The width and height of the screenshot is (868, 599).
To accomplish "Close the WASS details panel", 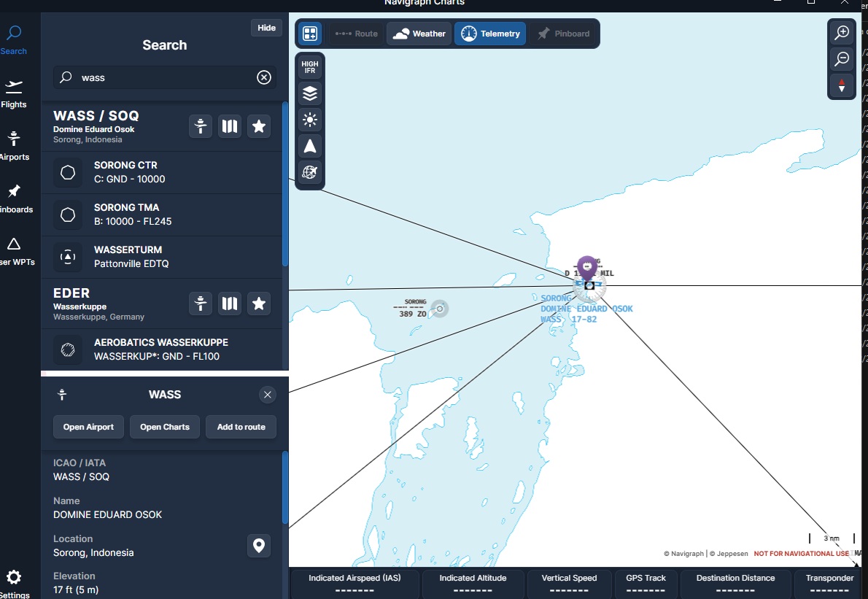I will click(268, 395).
